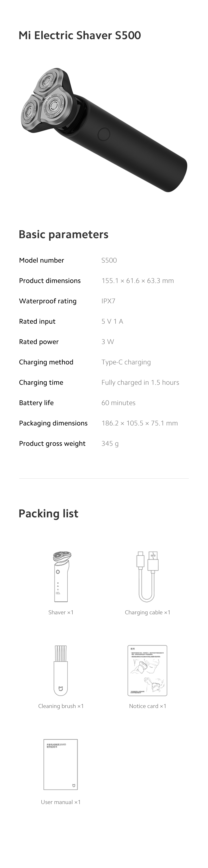This screenshot has width=208, height=868.
Task: Click the Product dimensions label
Action: [x=50, y=281]
